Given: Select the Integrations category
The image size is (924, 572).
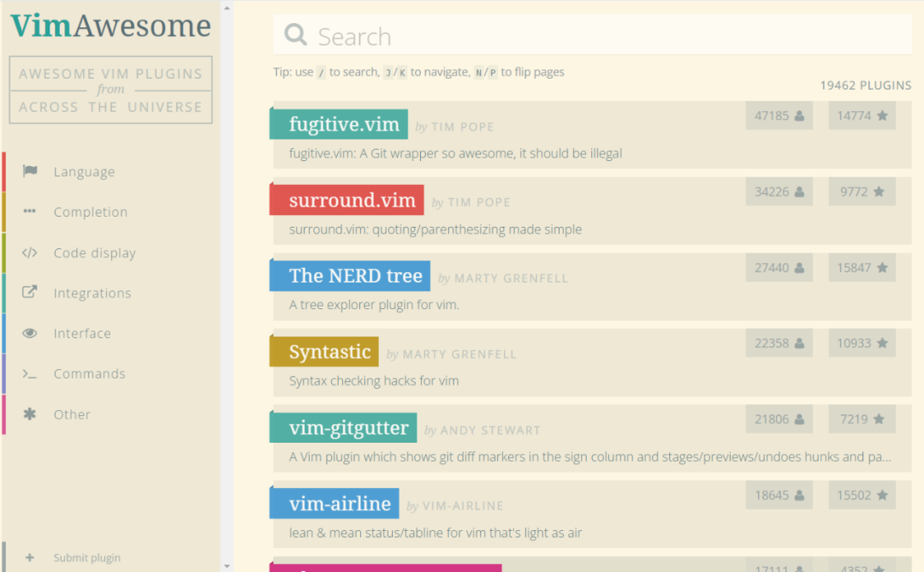Looking at the screenshot, I should (92, 293).
